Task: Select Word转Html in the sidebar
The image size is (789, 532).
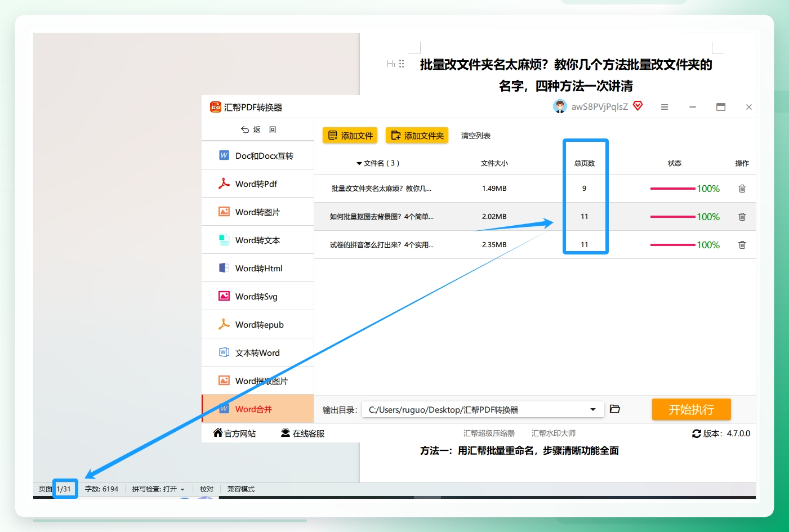Action: (x=257, y=268)
